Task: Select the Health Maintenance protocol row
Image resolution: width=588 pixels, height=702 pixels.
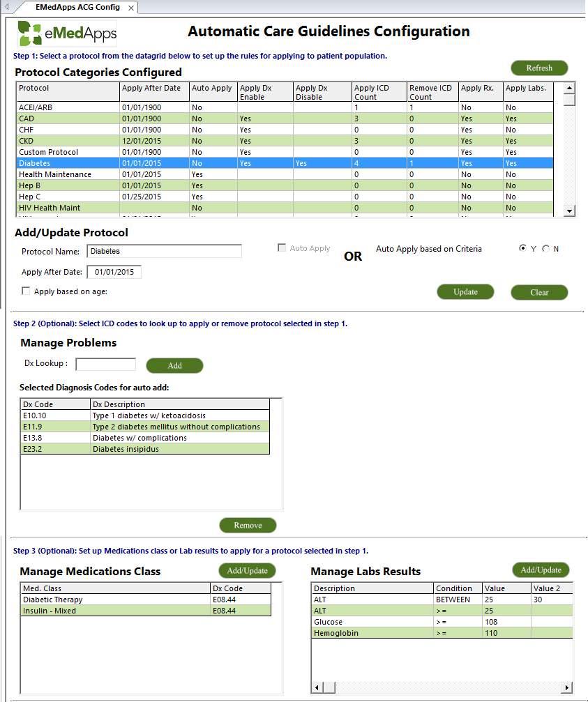Action: 285,174
